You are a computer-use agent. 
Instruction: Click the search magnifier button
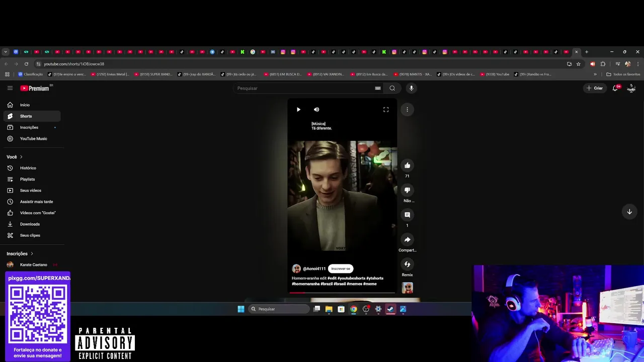tap(392, 88)
